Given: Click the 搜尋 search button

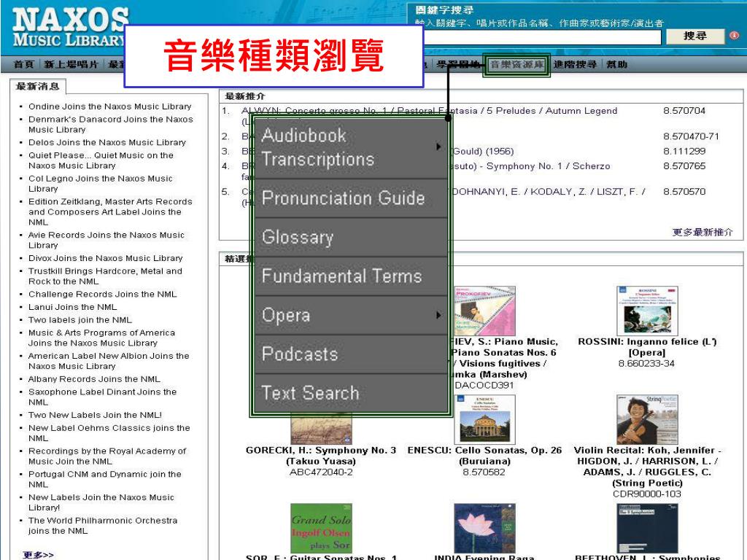Looking at the screenshot, I should tap(695, 36).
